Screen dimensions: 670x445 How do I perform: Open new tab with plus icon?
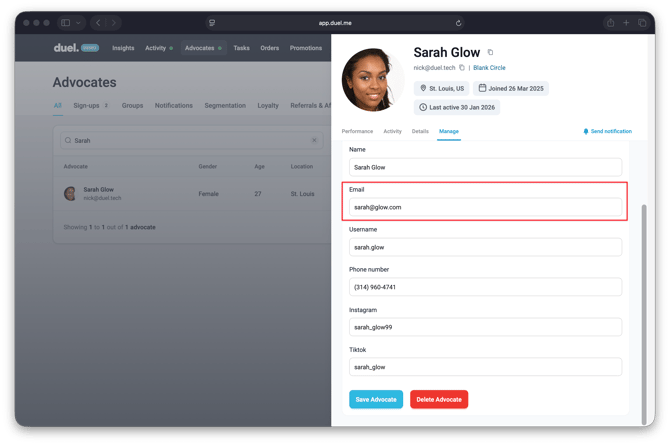click(627, 23)
